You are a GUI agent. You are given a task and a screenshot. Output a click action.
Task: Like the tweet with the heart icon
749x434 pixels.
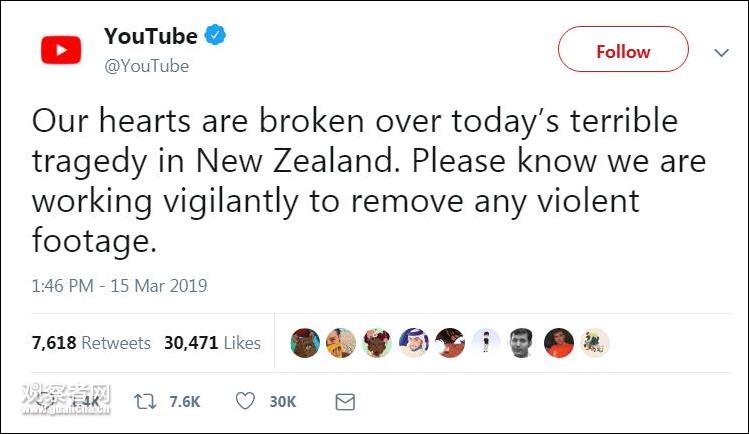(x=245, y=401)
